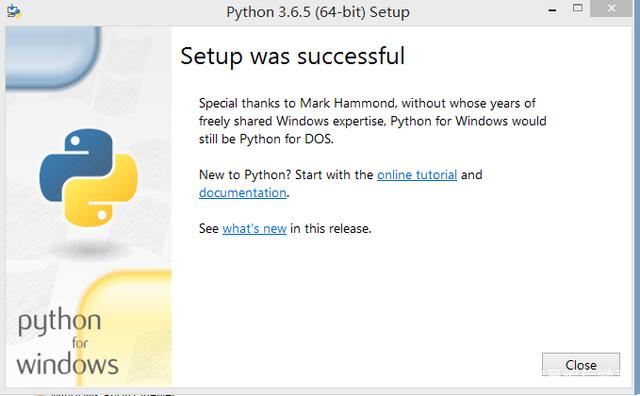Click the yellow decorative shape in the sidebar
The height and width of the screenshot is (396, 640).
124,328
